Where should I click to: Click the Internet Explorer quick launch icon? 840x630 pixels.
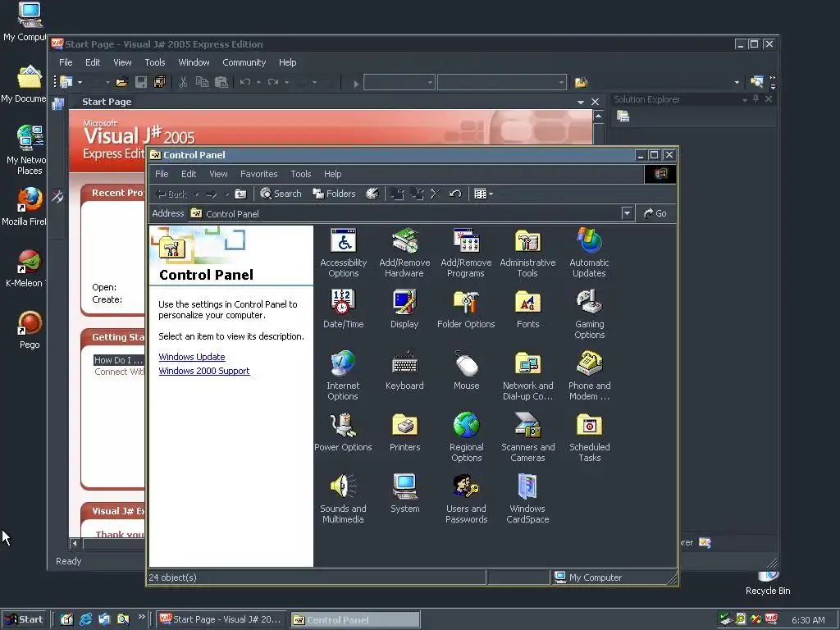(x=85, y=619)
